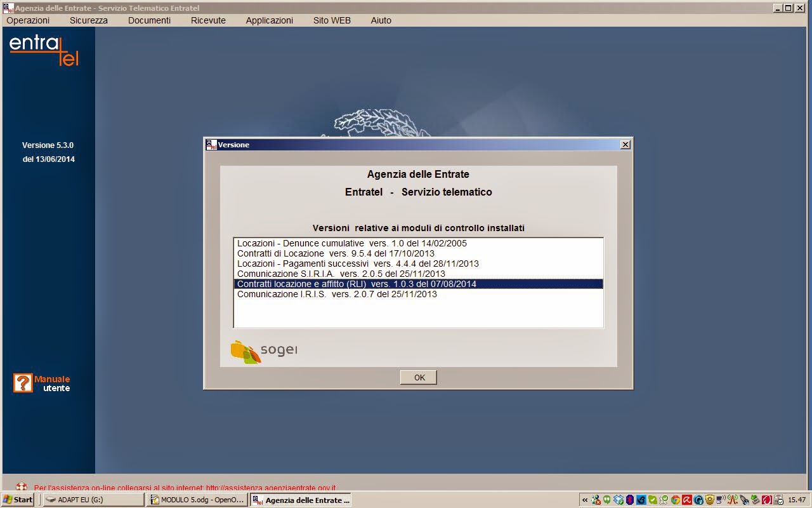Click the Start button on the taskbar
812x508 pixels.
click(x=18, y=500)
